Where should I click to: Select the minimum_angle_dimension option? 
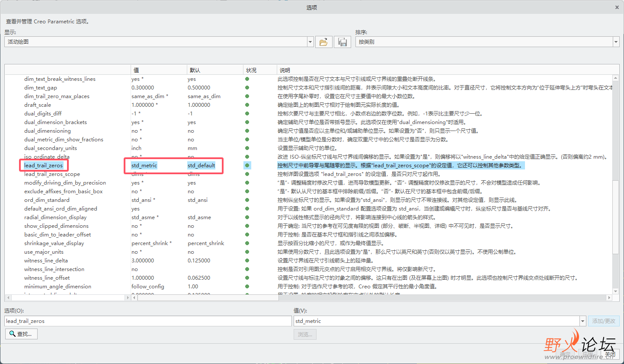(x=58, y=287)
